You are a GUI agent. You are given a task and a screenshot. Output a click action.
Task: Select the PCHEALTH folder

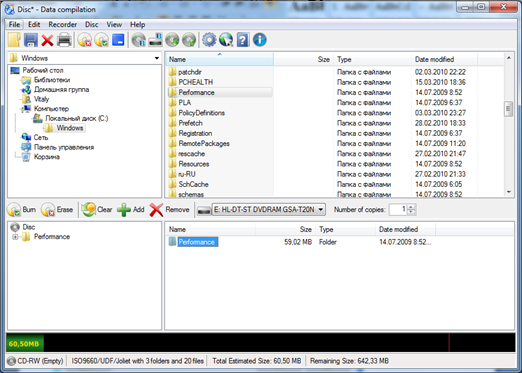click(196, 82)
